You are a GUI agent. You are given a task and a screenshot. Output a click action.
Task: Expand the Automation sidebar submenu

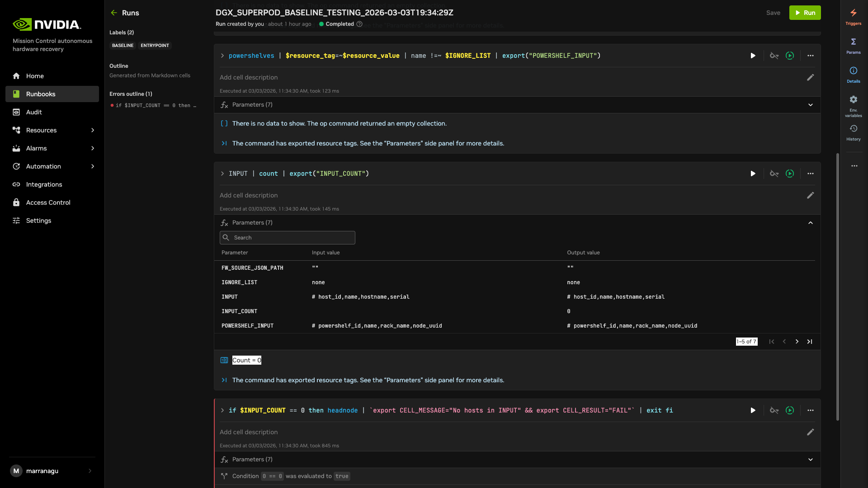tap(93, 166)
